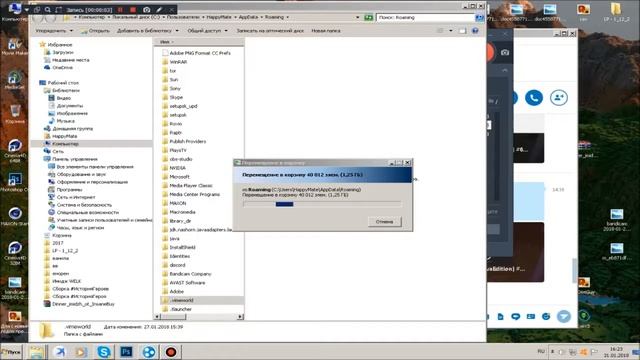This screenshot has width=640, height=360.
Task: Create a Новая папка
Action: [326, 31]
